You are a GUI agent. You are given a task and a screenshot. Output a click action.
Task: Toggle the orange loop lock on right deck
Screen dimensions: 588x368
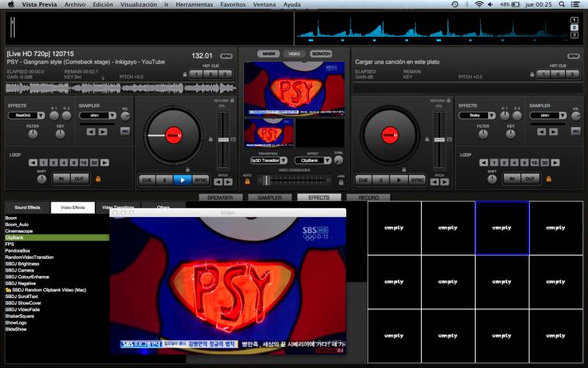pos(548,179)
